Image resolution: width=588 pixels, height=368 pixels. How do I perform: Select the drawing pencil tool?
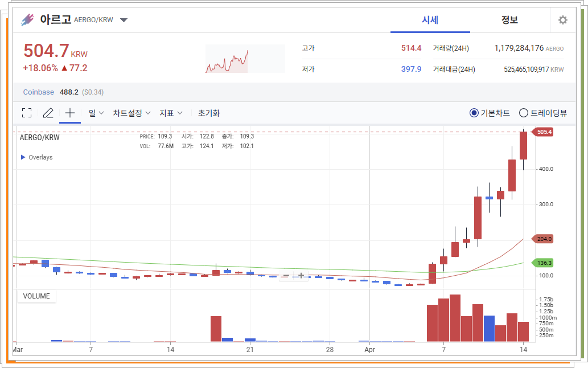click(x=48, y=112)
